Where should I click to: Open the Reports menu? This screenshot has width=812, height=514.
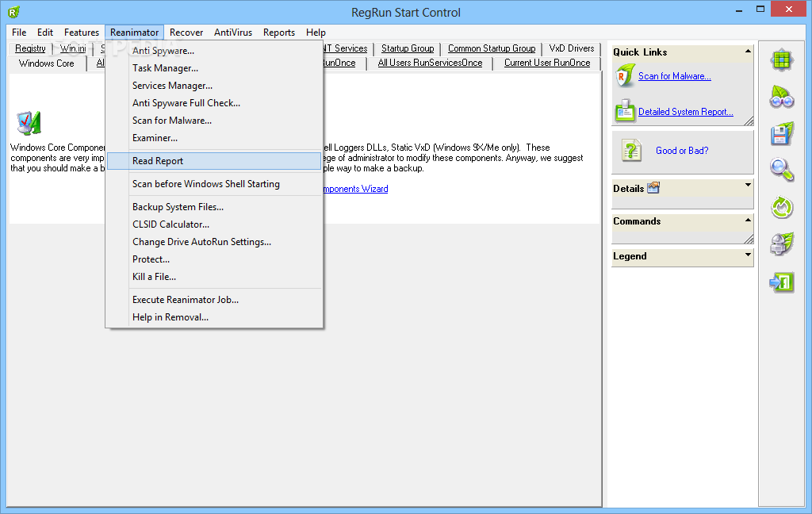(278, 32)
